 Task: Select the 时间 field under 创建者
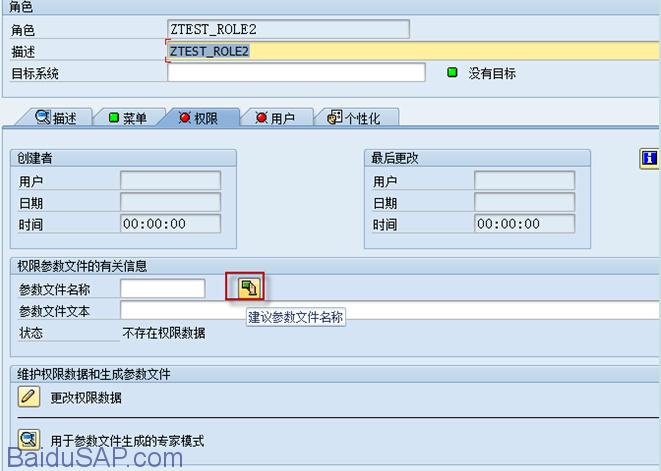[170, 224]
